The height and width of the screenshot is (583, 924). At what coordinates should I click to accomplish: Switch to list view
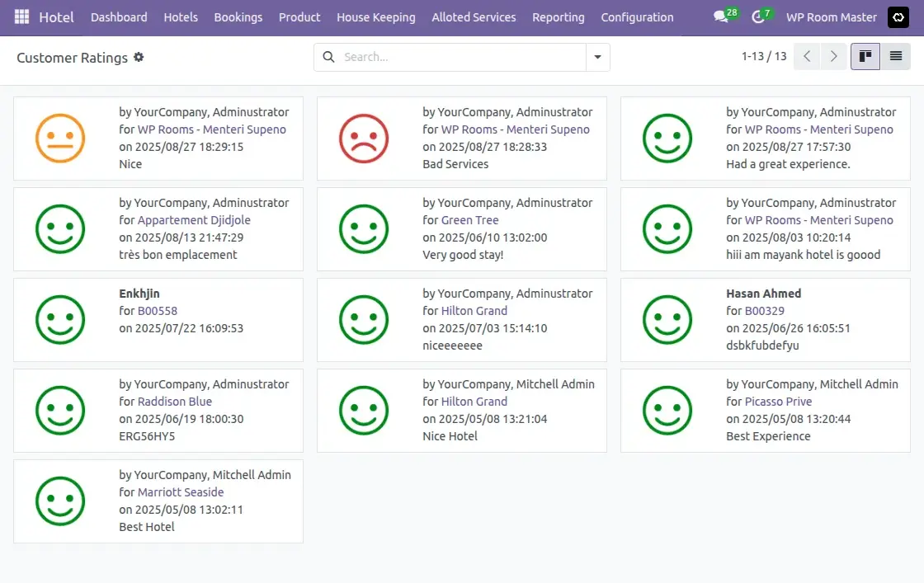click(x=894, y=56)
